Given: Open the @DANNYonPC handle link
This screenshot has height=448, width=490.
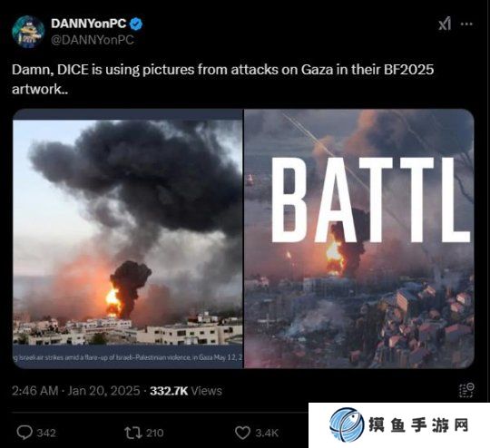Looking at the screenshot, I should point(93,40).
